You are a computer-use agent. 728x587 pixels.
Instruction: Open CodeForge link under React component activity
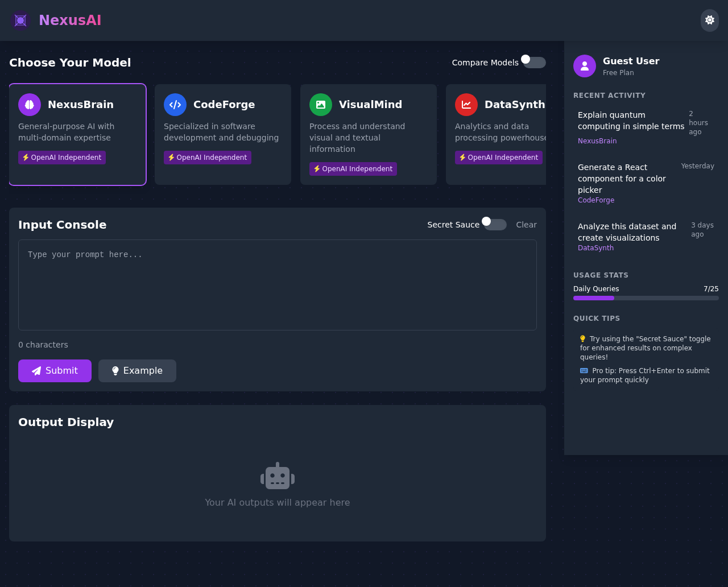point(596,200)
